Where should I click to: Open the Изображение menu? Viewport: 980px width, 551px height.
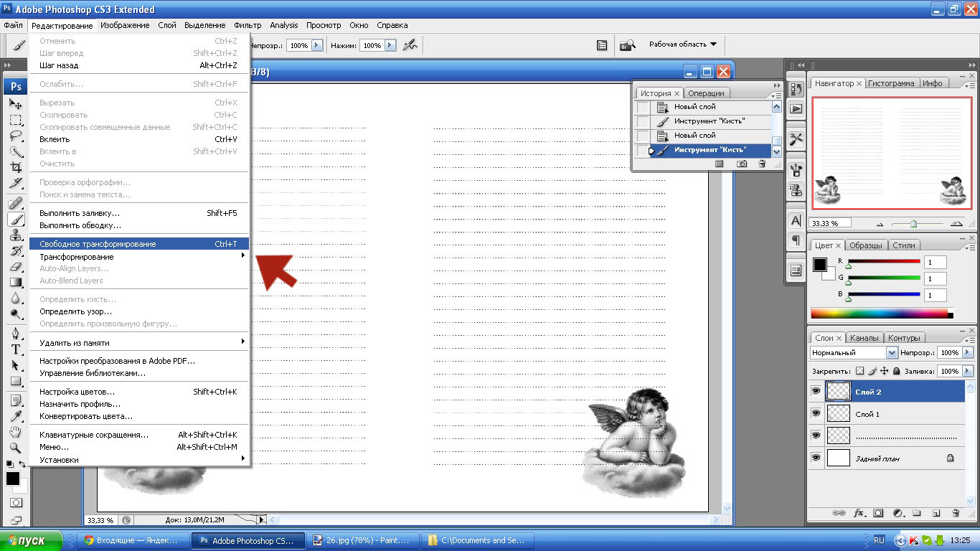125,25
